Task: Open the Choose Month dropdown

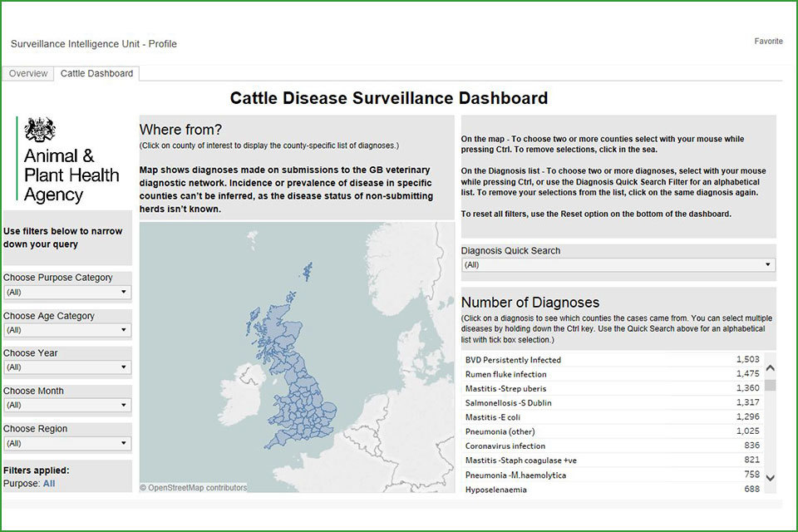Action: pyautogui.click(x=66, y=405)
